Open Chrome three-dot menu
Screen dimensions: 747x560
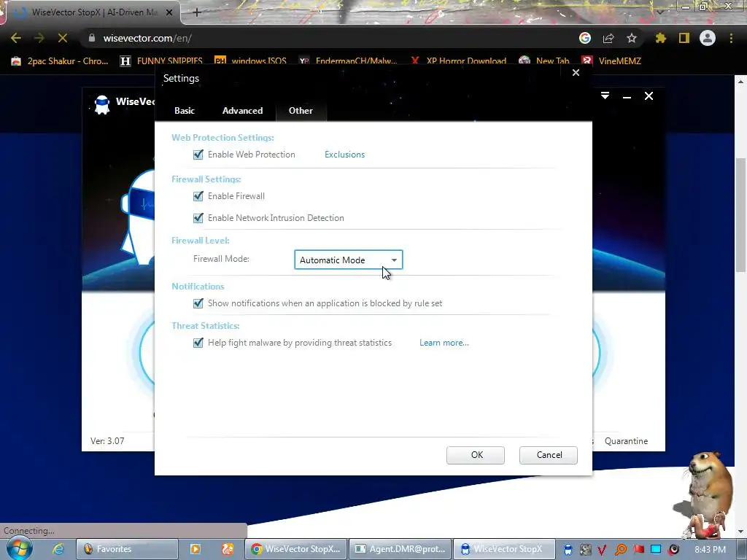pos(731,38)
